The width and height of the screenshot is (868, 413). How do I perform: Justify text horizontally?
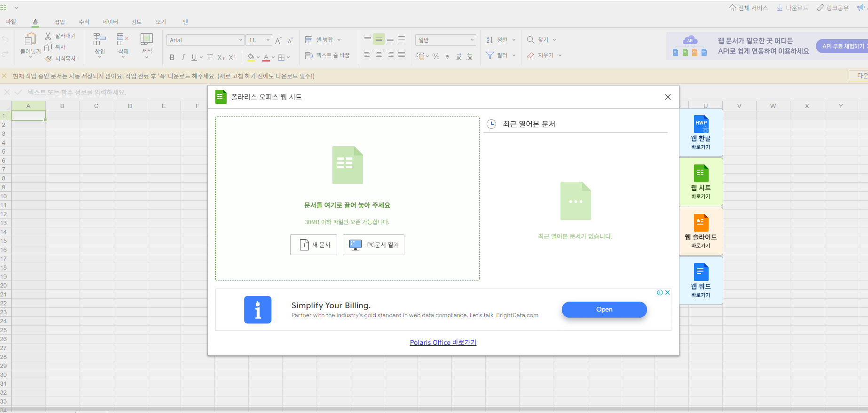402,55
